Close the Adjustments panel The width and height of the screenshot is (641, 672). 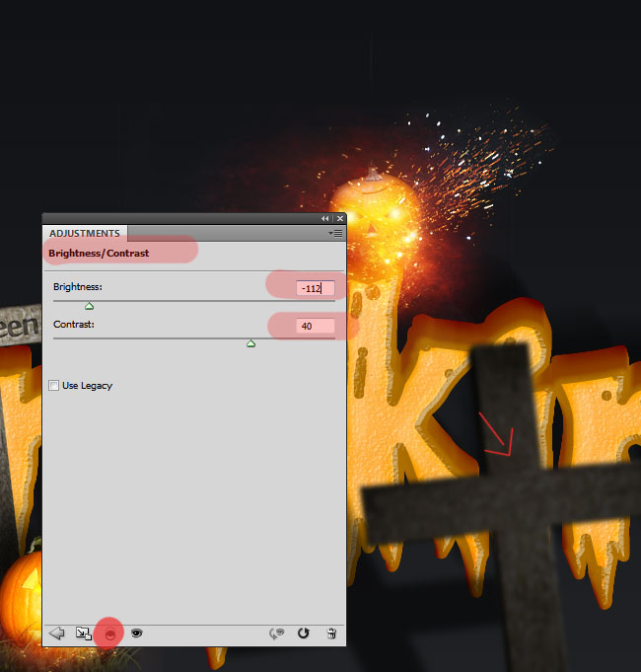coord(339,218)
